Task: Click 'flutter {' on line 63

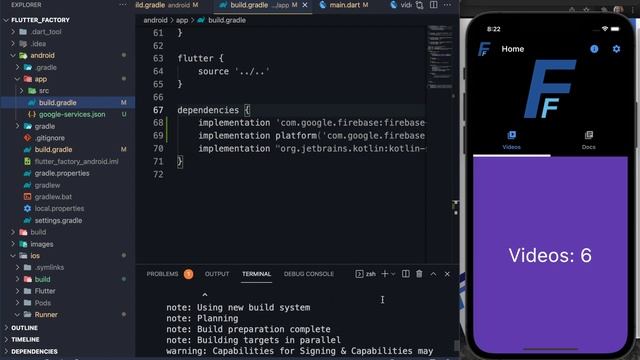Action: (200, 58)
